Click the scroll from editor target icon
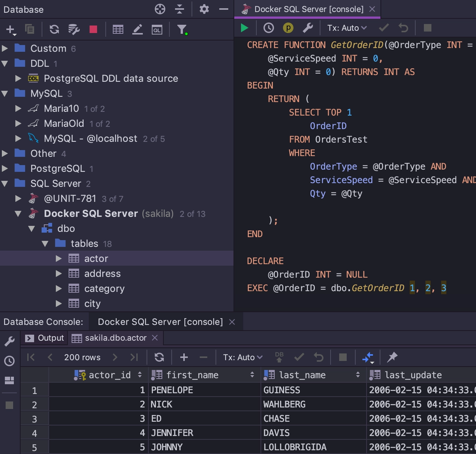Image resolution: width=476 pixels, height=454 pixels. pyautogui.click(x=160, y=9)
